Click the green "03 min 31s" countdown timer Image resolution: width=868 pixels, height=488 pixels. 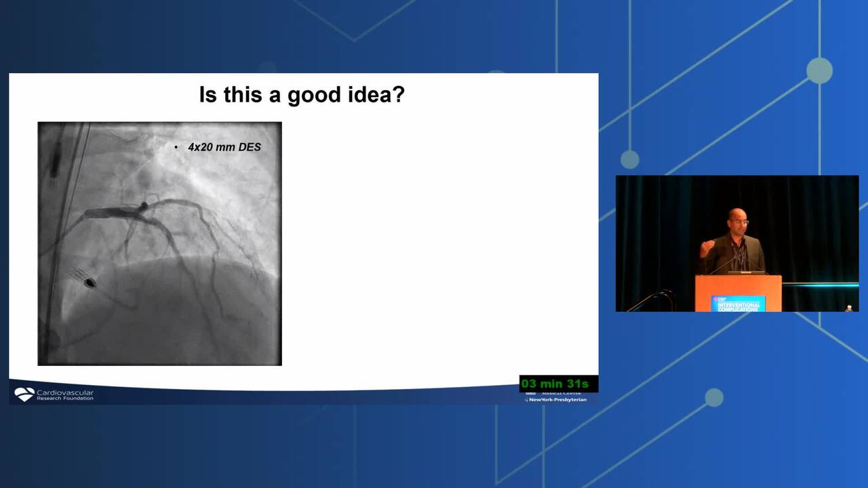coord(559,384)
